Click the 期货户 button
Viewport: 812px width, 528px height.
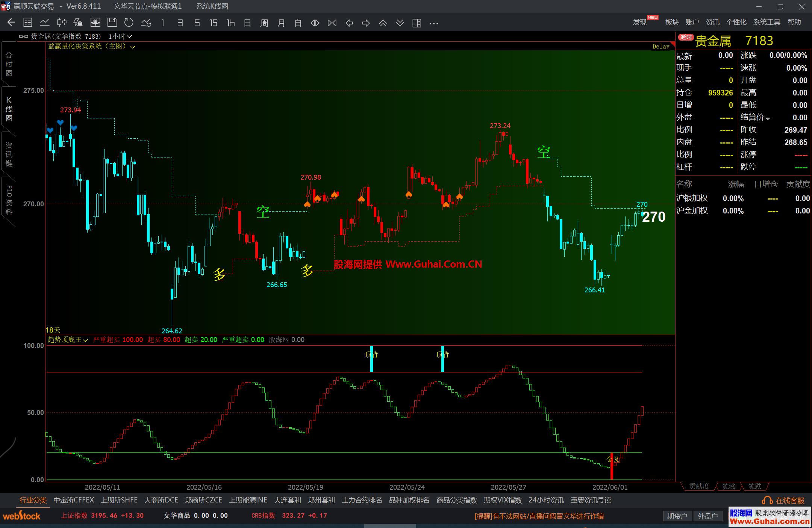coord(677,516)
